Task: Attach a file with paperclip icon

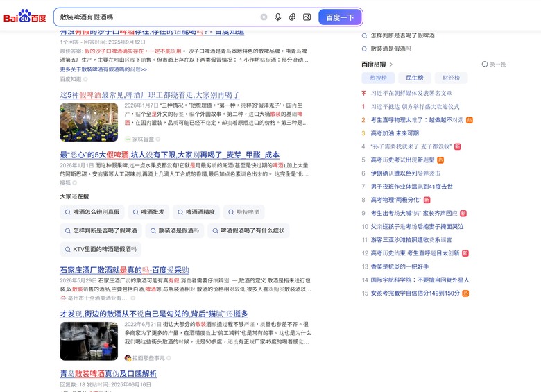Action: pos(292,17)
